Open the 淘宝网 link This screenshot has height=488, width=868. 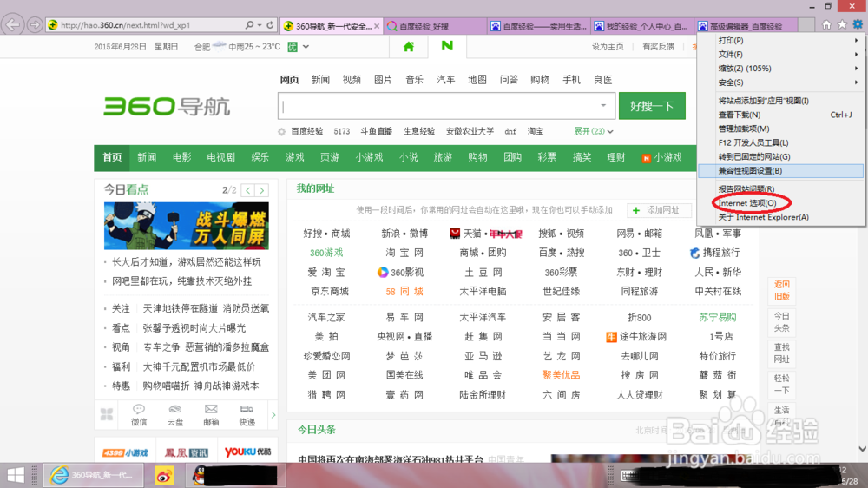[404, 253]
